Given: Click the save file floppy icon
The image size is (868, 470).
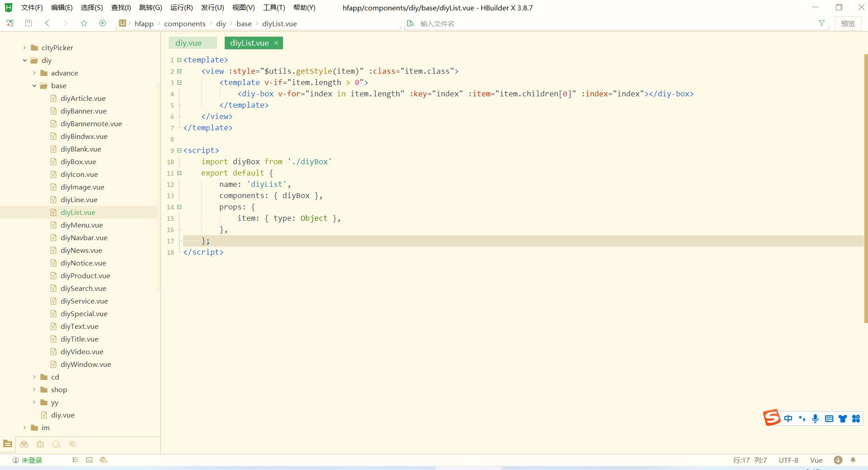Looking at the screenshot, I should tap(28, 23).
